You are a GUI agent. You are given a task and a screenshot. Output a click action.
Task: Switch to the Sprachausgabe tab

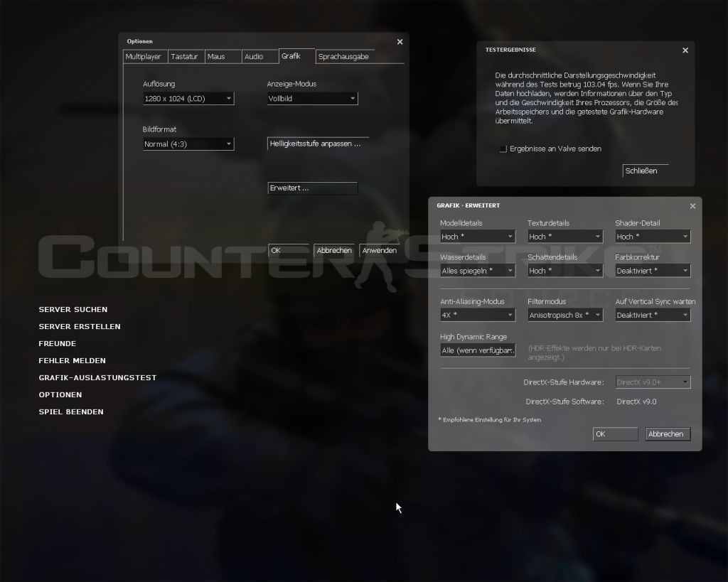[345, 57]
